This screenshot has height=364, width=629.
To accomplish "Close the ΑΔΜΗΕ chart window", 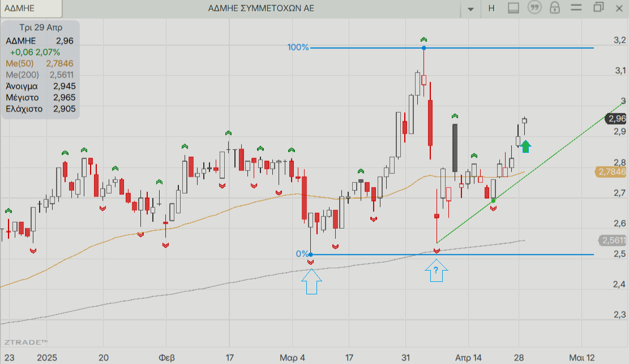I will pyautogui.click(x=619, y=8).
